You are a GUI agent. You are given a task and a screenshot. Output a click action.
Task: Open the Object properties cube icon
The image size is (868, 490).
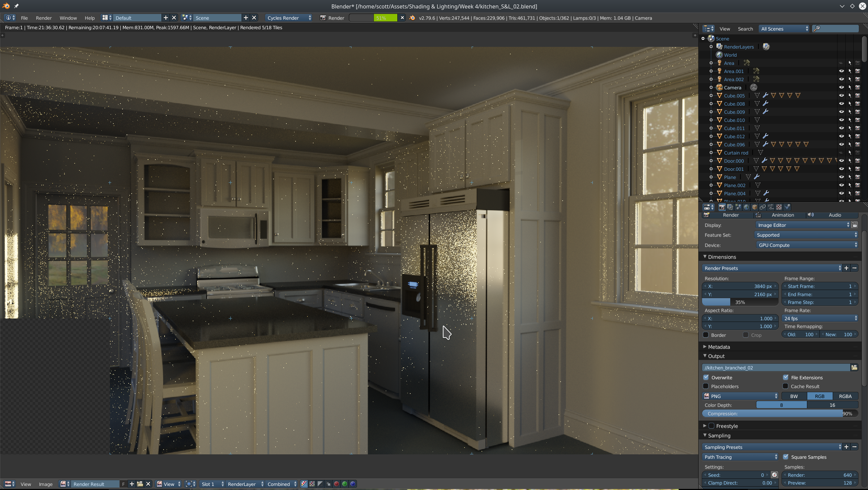[x=755, y=207]
